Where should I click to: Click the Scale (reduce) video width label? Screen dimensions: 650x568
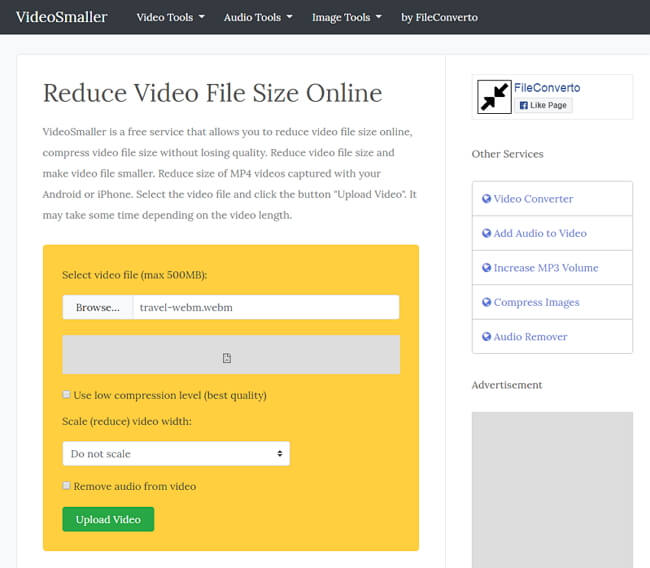click(127, 421)
